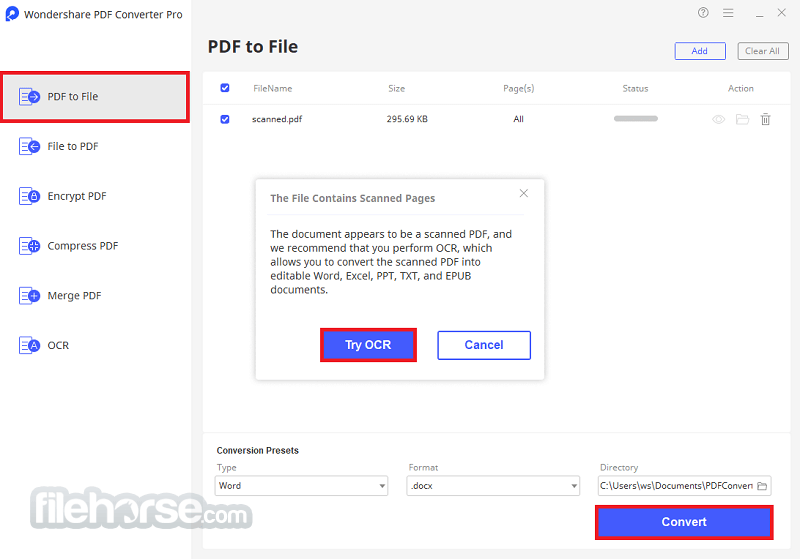Open the help question mark icon
The image size is (800, 559).
coord(703,13)
